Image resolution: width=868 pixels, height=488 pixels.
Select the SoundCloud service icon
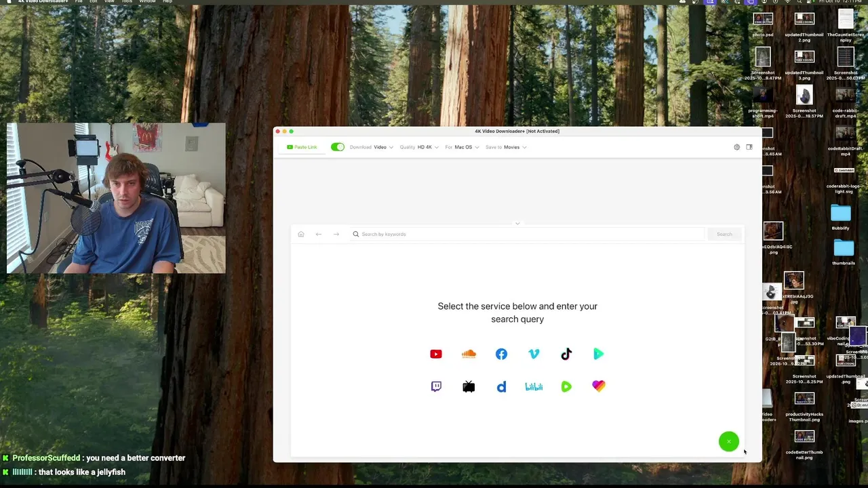[469, 354]
